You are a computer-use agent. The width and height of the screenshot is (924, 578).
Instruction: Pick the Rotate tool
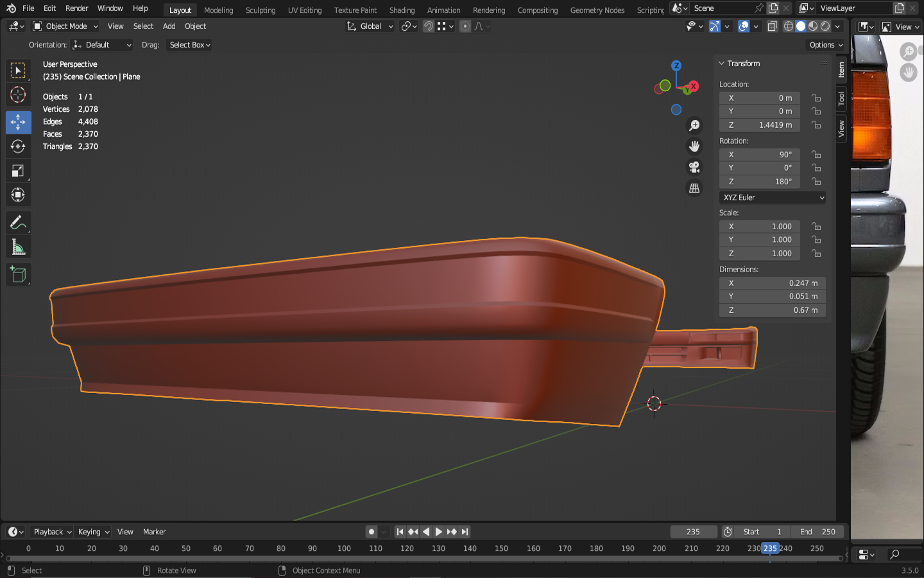(18, 146)
